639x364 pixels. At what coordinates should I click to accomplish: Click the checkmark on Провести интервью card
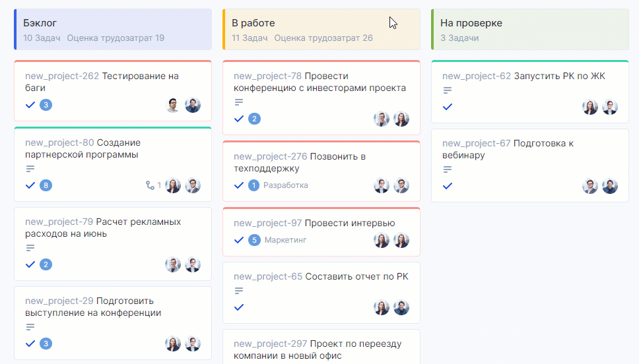click(239, 240)
